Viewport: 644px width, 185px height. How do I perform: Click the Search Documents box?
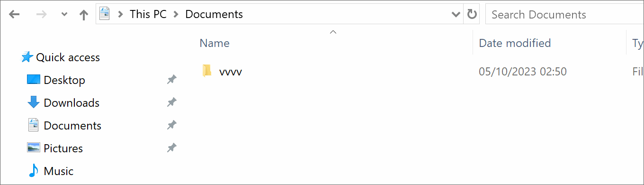[x=564, y=15]
